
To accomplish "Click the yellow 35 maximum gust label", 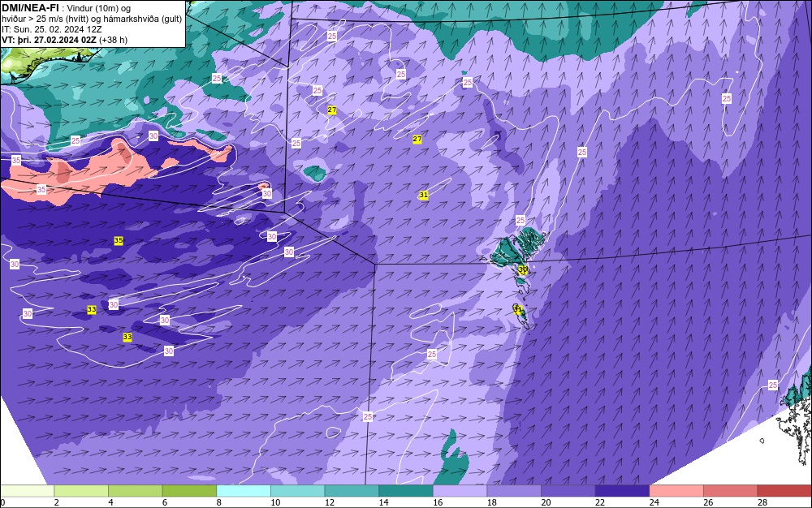I will pyautogui.click(x=119, y=240).
